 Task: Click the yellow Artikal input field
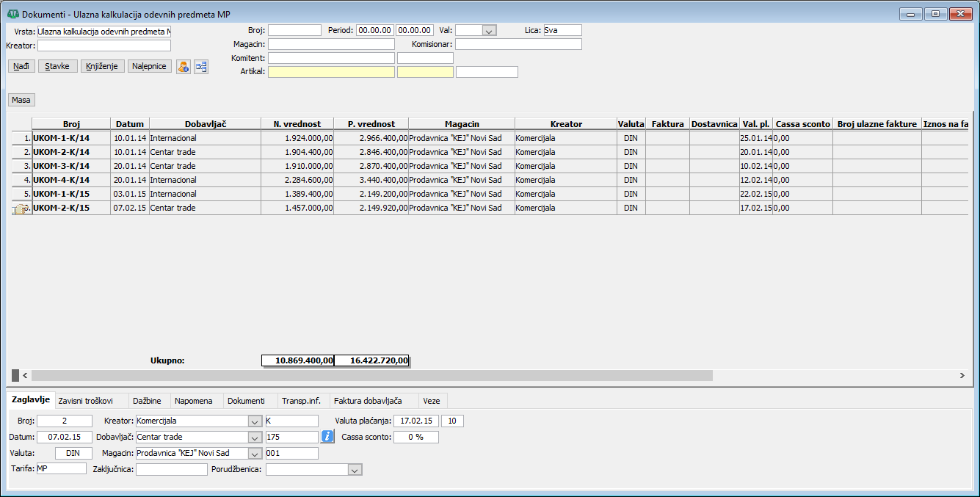click(331, 72)
